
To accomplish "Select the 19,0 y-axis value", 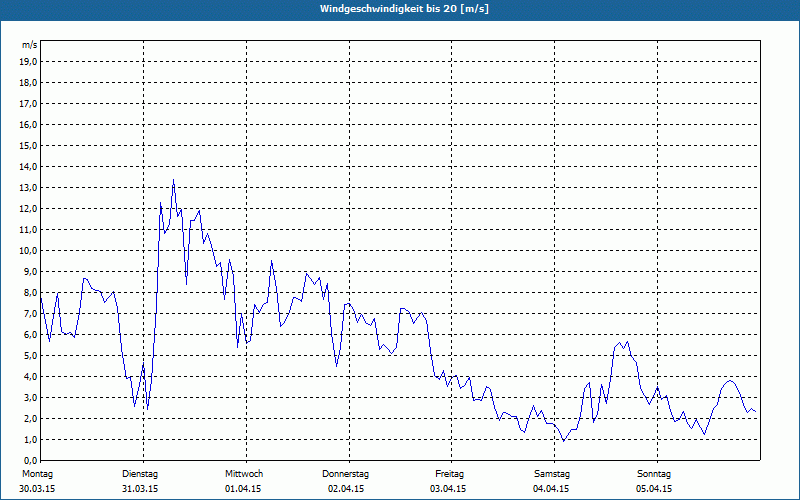I will (30, 62).
